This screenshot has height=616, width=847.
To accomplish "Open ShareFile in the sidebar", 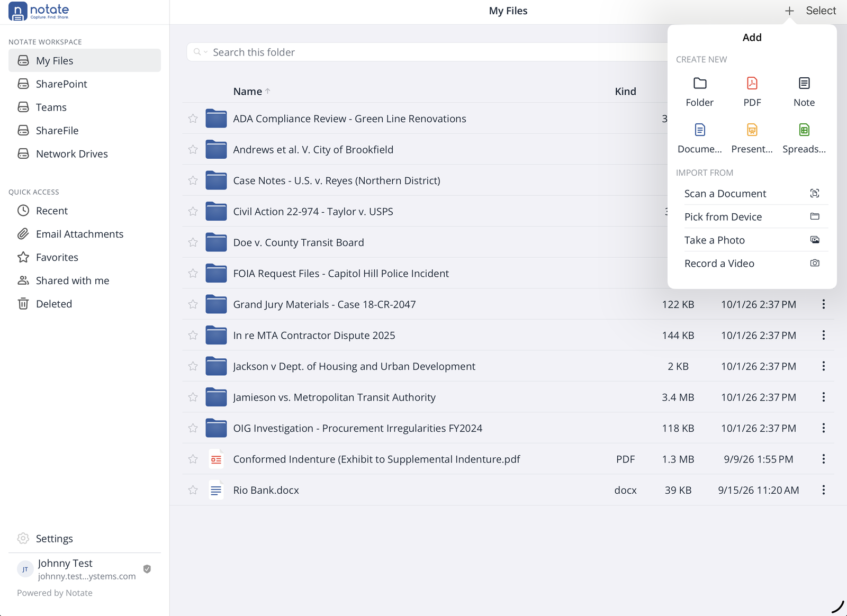I will (x=85, y=131).
